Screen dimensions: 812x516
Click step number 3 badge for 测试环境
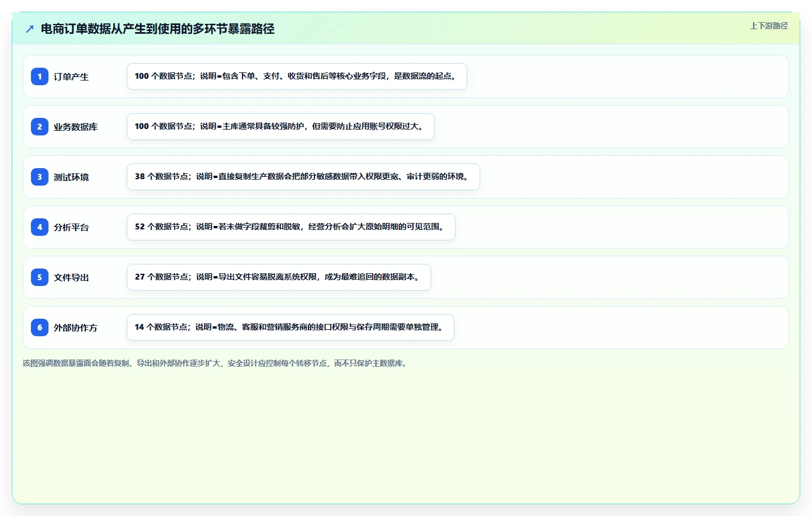(x=40, y=177)
